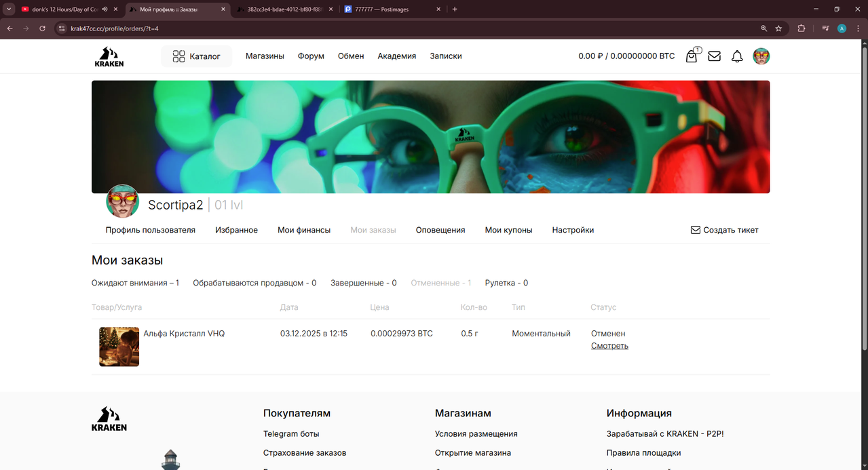Switch to Настройки tab
The width and height of the screenshot is (868, 470).
[x=573, y=230]
